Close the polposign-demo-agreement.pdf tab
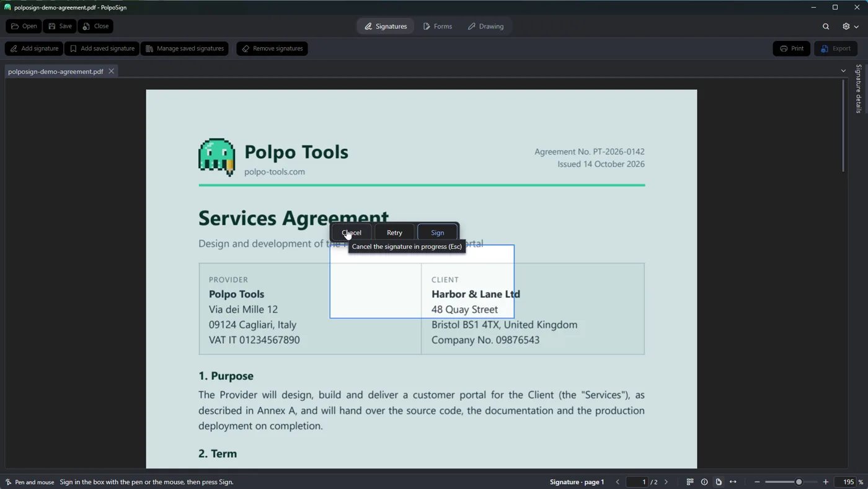 (112, 71)
